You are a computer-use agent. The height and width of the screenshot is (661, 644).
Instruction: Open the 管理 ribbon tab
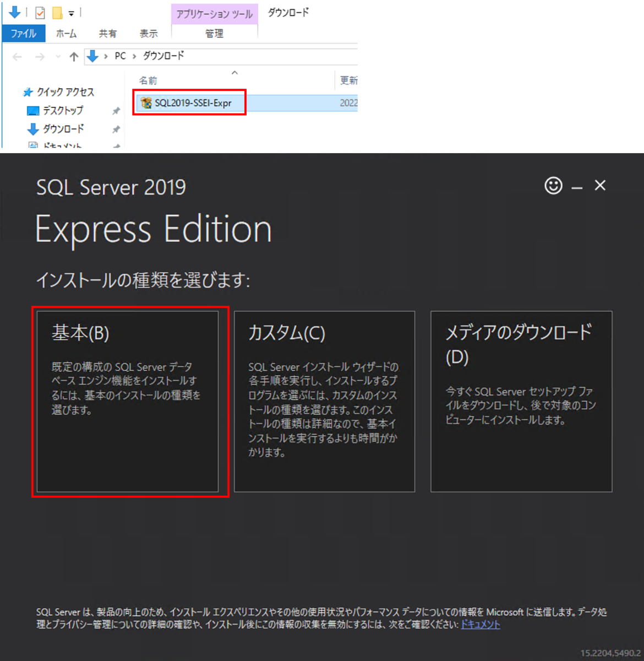(214, 34)
